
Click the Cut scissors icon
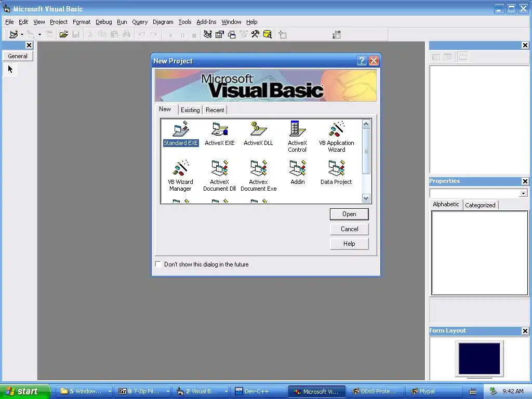90,34
